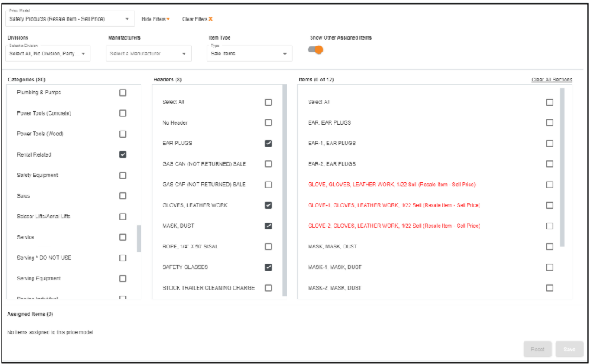Check the Plumbing & Pumps checkbox
The image size is (589, 364).
(x=123, y=93)
